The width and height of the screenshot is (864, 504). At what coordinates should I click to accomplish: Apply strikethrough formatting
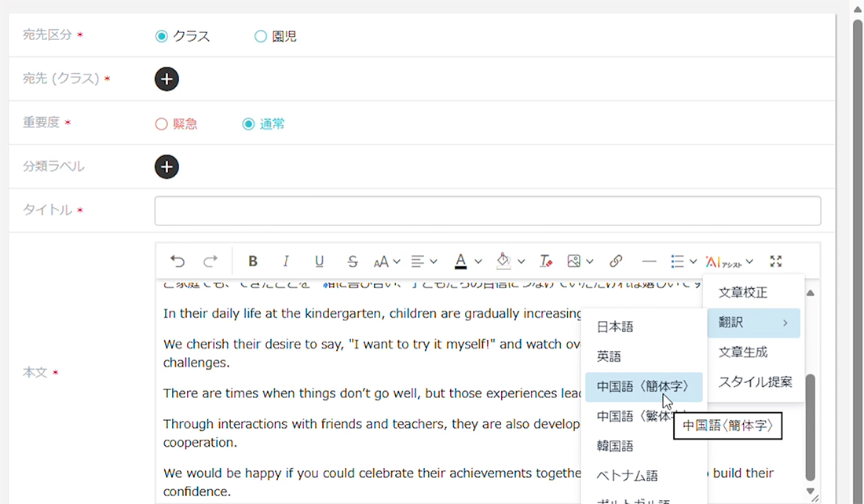click(353, 261)
